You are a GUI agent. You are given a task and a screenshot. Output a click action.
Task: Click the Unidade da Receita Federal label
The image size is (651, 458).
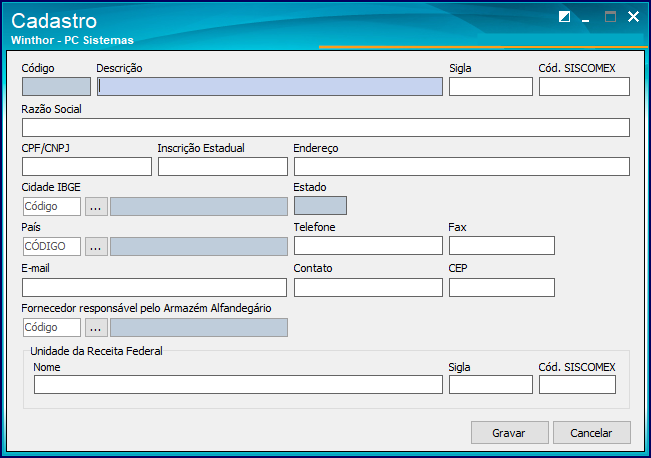tap(96, 351)
